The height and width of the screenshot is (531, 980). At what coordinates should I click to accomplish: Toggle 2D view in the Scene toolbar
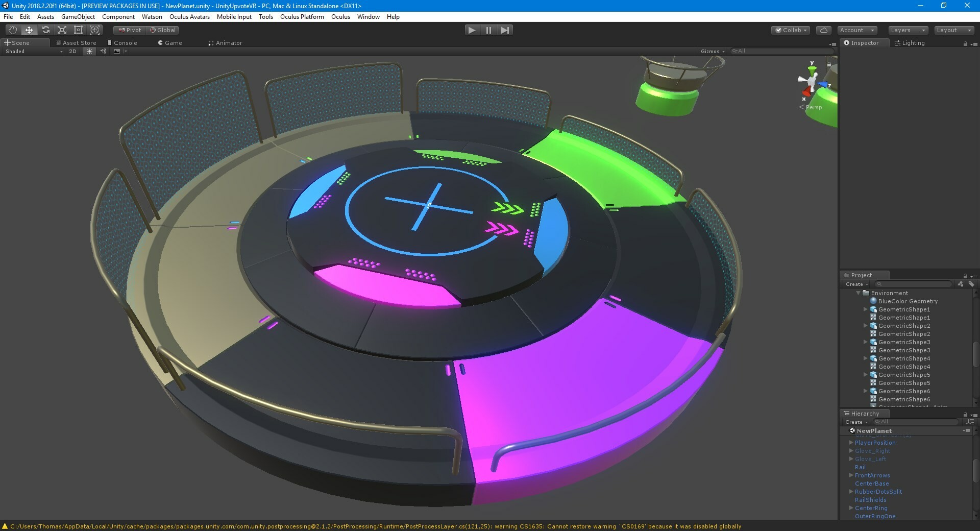point(72,51)
